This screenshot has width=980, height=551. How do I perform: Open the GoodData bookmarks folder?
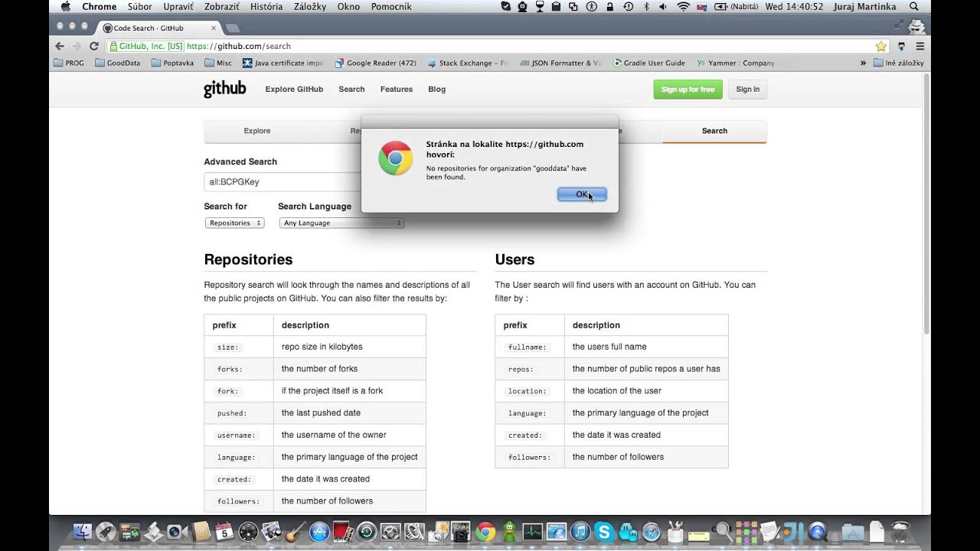[118, 63]
